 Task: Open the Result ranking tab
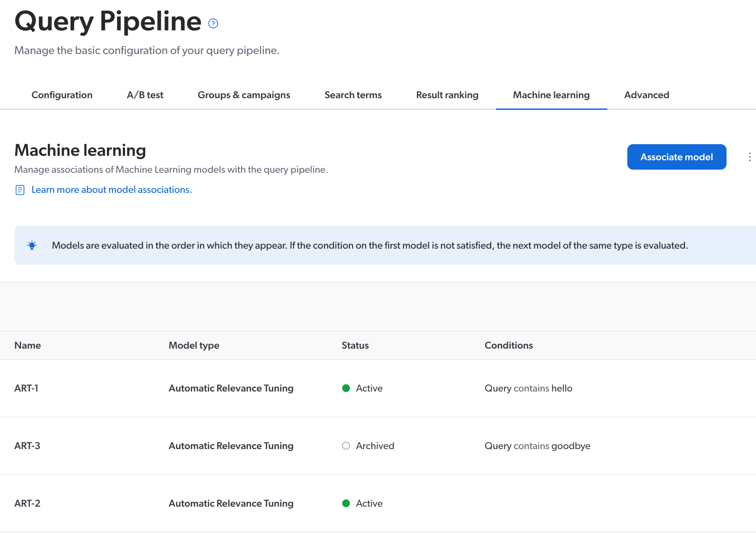point(447,95)
